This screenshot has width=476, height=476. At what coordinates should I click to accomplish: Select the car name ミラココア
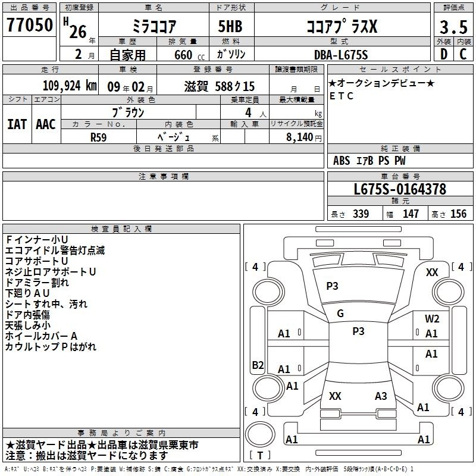click(152, 26)
